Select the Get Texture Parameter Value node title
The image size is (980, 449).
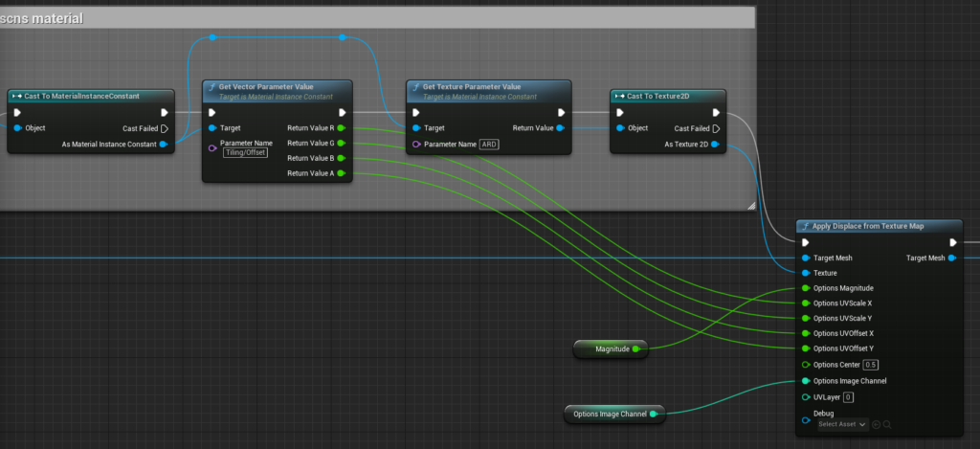coord(471,87)
